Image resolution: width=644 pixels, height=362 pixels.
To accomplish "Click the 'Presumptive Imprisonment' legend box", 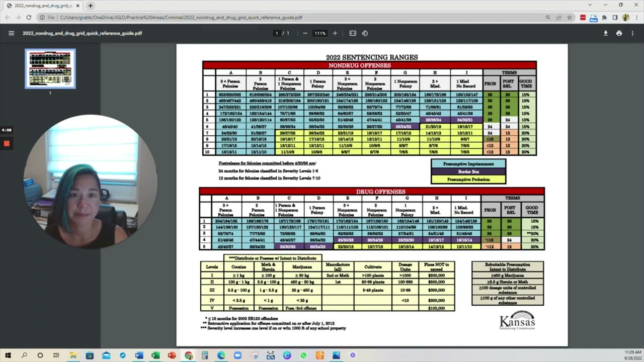I will click(x=468, y=164).
